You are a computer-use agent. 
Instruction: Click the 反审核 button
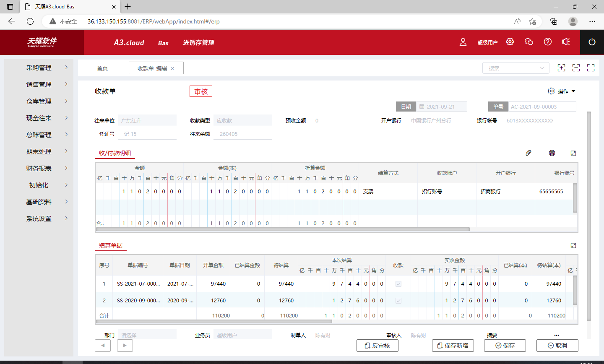coord(377,346)
